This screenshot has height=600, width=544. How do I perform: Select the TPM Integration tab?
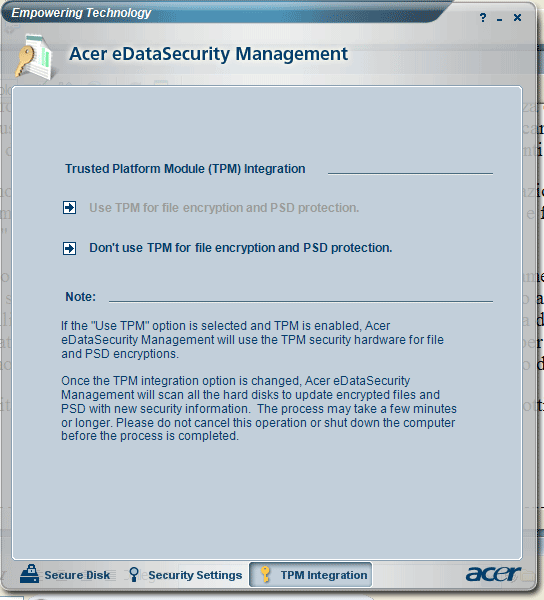pos(310,574)
